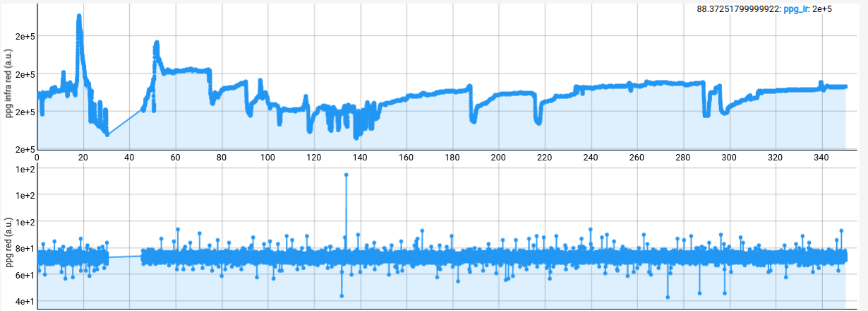Click the x-axis tick label 340
Image resolution: width=868 pixels, height=311 pixels.
[821, 158]
